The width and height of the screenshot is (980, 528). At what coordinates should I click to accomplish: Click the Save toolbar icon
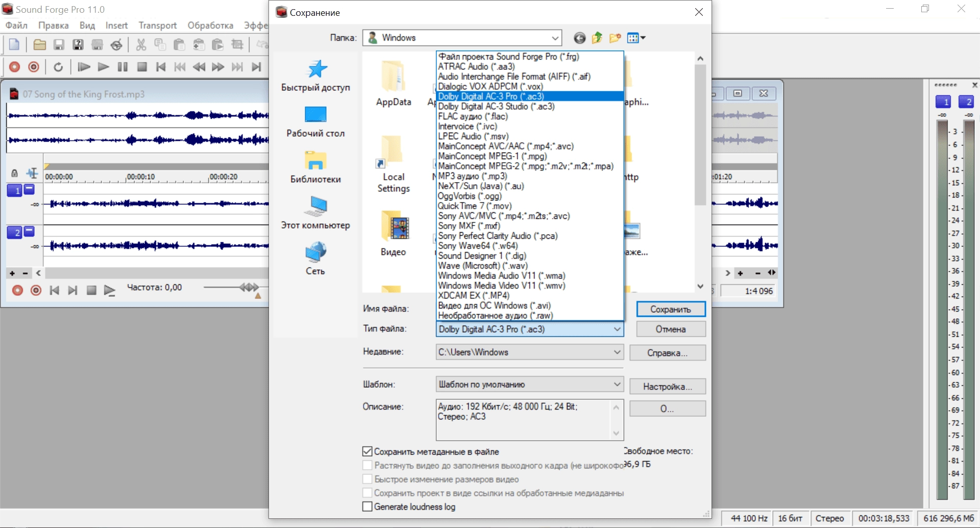59,45
